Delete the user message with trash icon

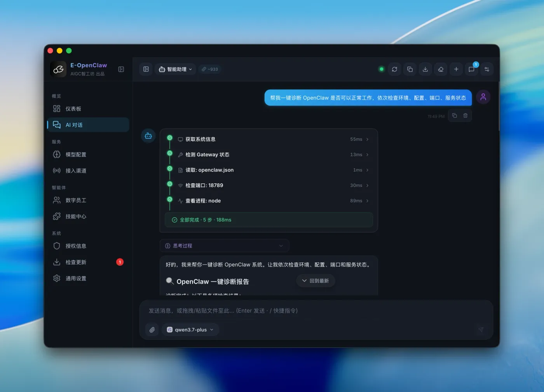(465, 115)
